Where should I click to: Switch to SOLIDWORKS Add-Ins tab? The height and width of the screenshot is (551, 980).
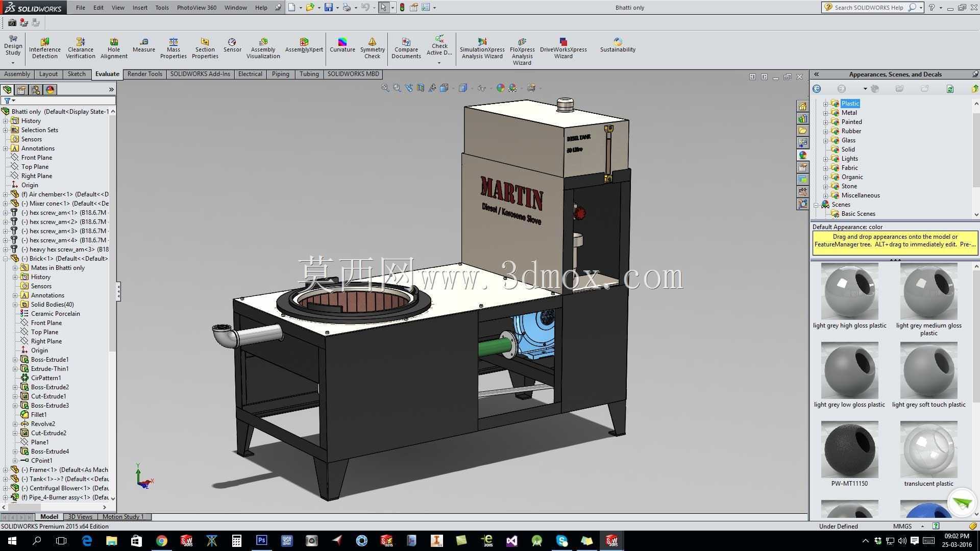pos(200,74)
